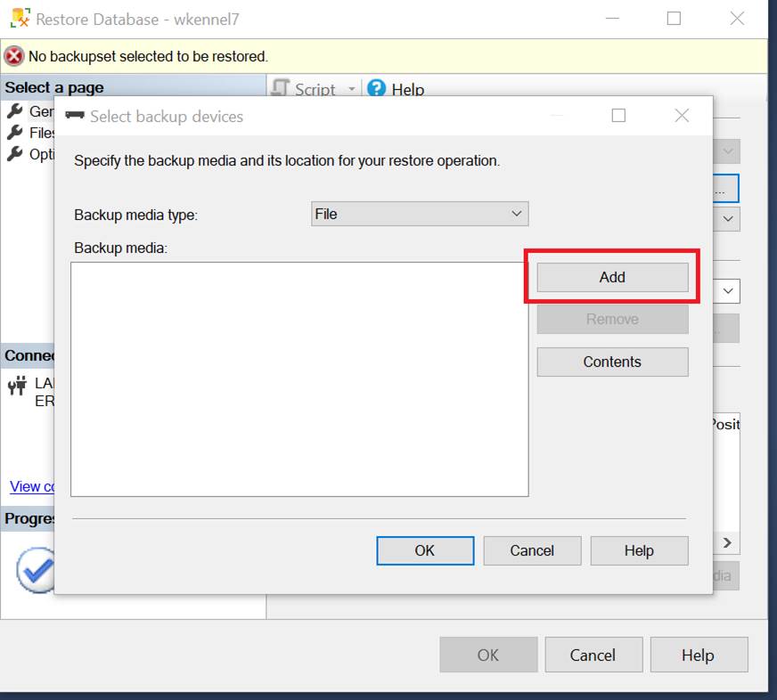Open Help via the blue question mark icon
The image size is (777, 700).
point(377,88)
